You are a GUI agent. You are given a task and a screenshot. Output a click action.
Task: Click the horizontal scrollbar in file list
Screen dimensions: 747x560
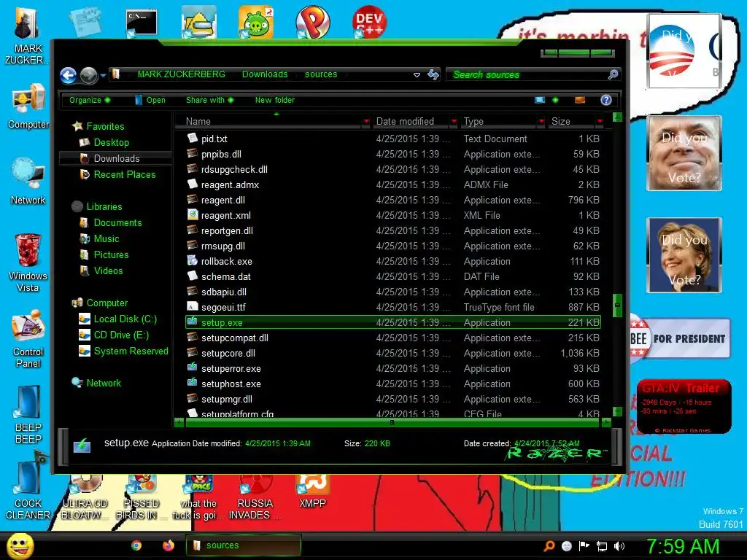(x=393, y=422)
